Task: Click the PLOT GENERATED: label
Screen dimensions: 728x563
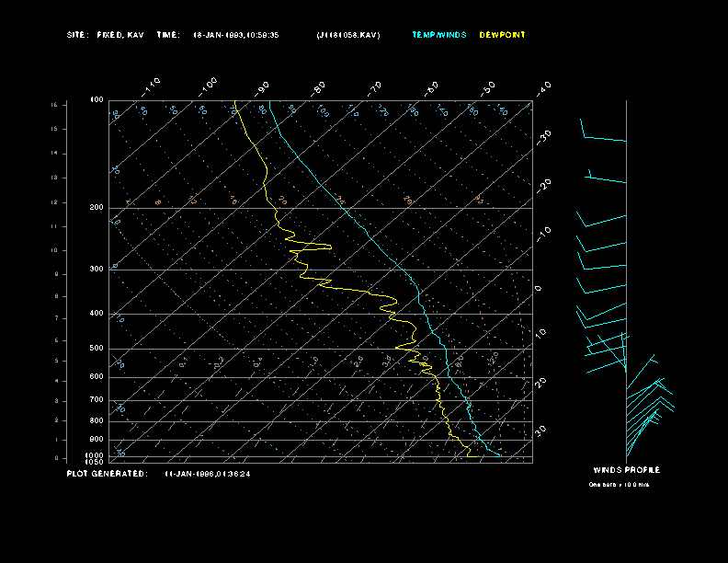Action: coord(108,474)
